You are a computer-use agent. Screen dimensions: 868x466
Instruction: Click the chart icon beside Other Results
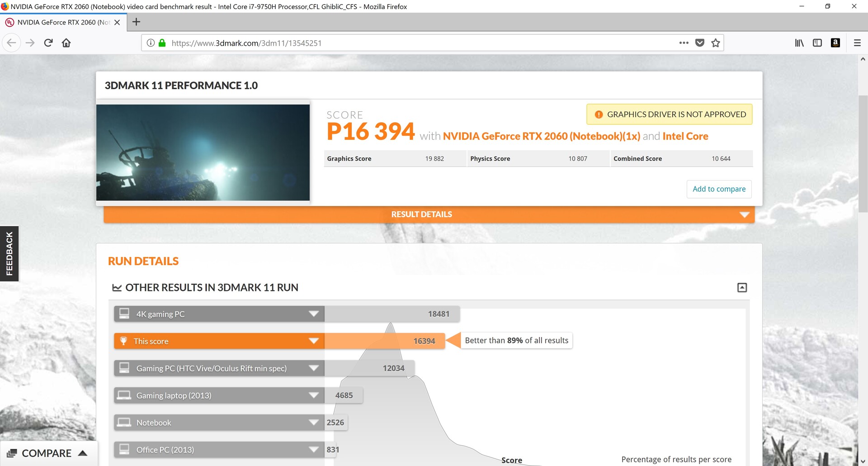117,288
